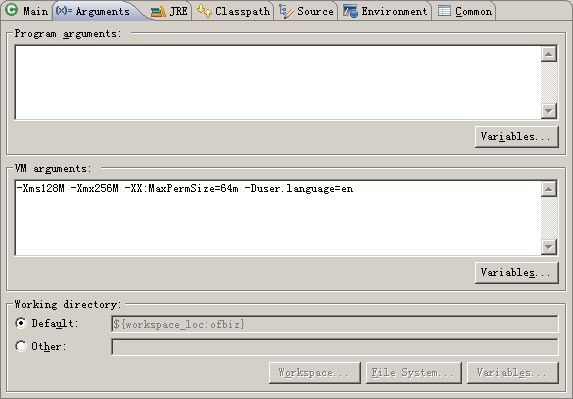Click inside the Program arguments text area

[x=278, y=83]
